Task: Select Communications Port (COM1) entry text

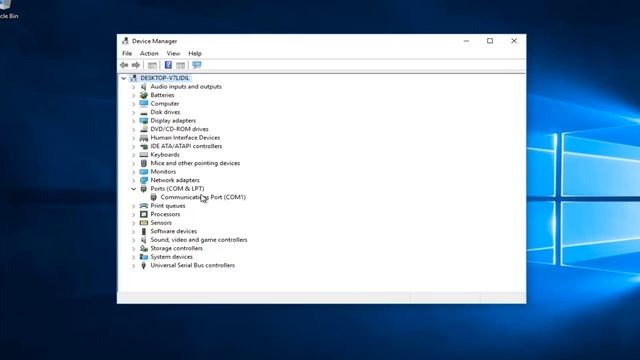Action: 203,197
